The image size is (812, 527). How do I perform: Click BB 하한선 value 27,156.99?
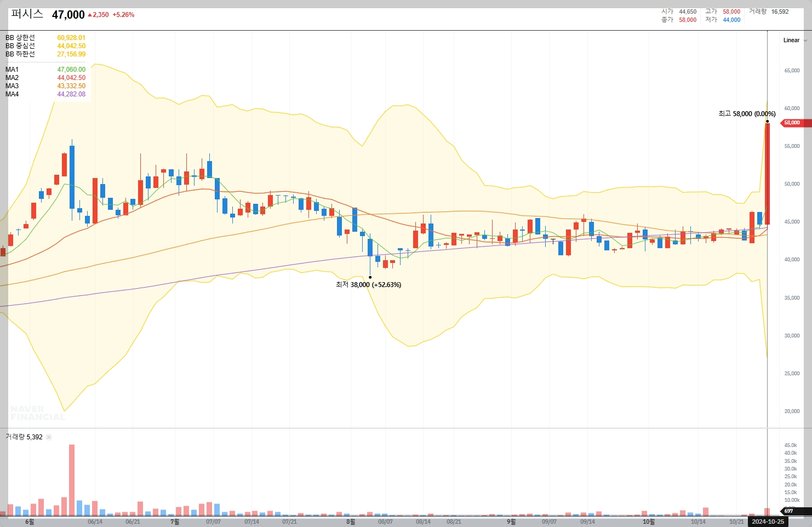(x=71, y=54)
